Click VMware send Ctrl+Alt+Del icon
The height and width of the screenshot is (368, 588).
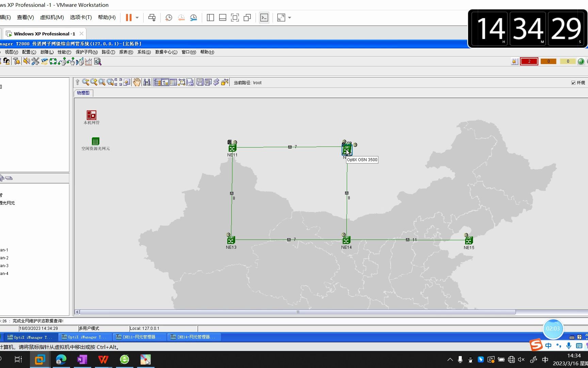click(x=152, y=17)
